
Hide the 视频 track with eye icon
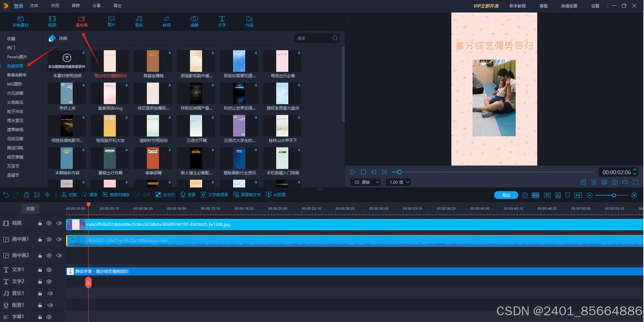[x=49, y=223]
